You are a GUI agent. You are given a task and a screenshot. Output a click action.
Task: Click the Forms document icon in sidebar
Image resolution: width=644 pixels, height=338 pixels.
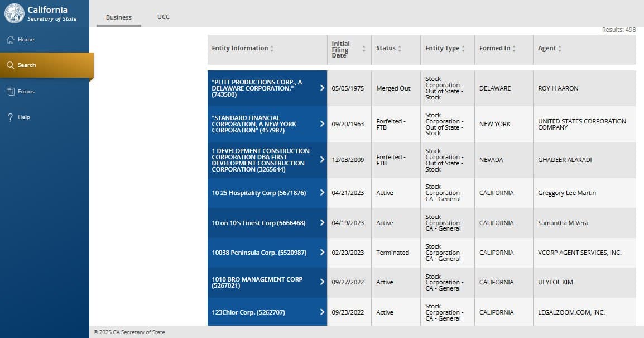coord(10,91)
